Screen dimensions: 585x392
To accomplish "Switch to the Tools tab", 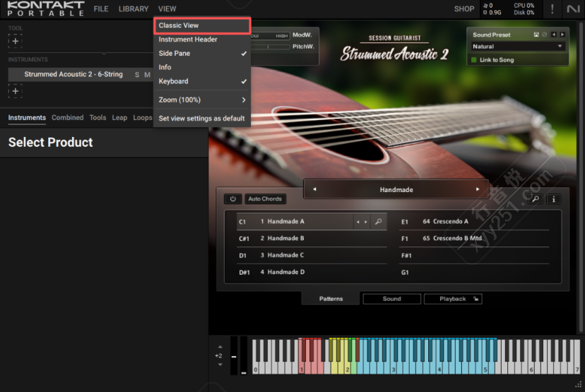I will click(97, 117).
